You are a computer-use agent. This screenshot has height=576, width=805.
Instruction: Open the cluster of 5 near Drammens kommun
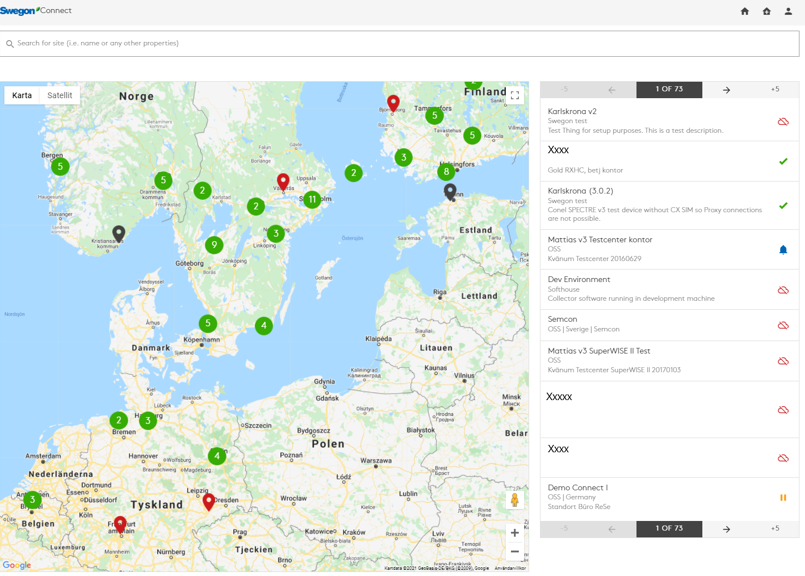pyautogui.click(x=163, y=180)
